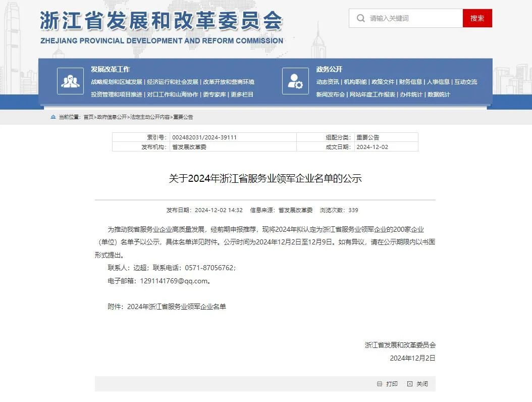Select 数据统计 in navigation
The height and width of the screenshot is (402, 532).
pos(438,94)
